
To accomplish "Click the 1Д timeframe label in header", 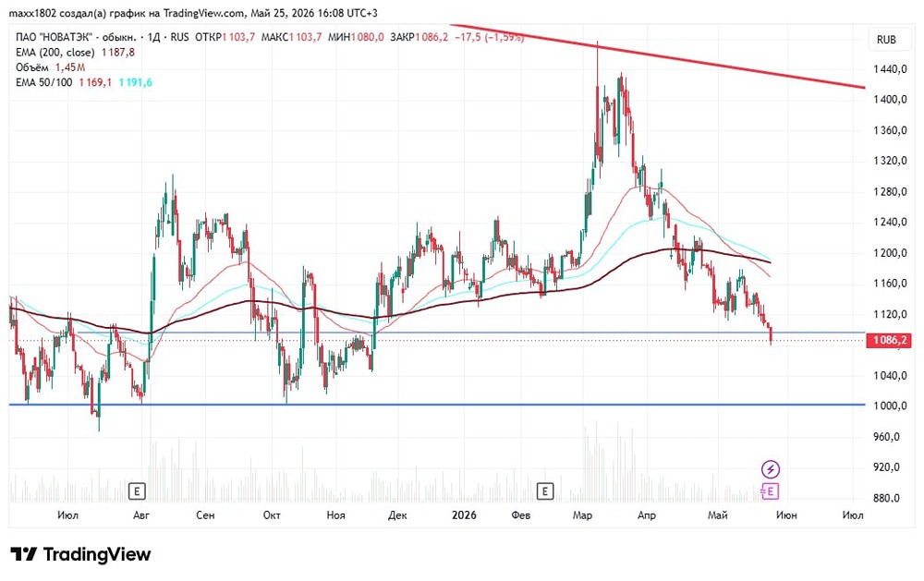I will [153, 37].
